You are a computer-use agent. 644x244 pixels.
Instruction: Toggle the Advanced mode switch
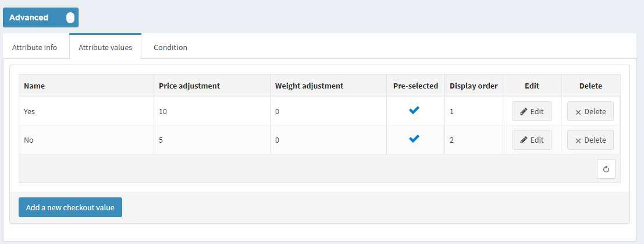tap(41, 17)
